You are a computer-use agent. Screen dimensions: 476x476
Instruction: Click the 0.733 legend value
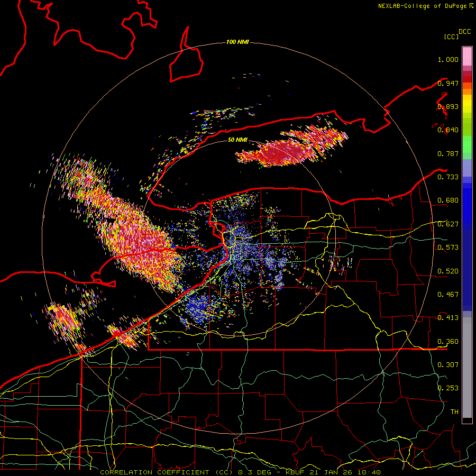point(448,177)
